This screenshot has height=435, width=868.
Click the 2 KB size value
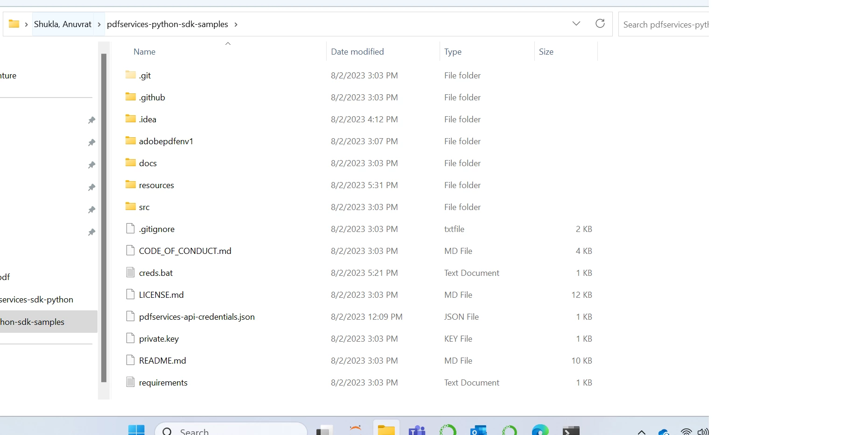pyautogui.click(x=584, y=229)
